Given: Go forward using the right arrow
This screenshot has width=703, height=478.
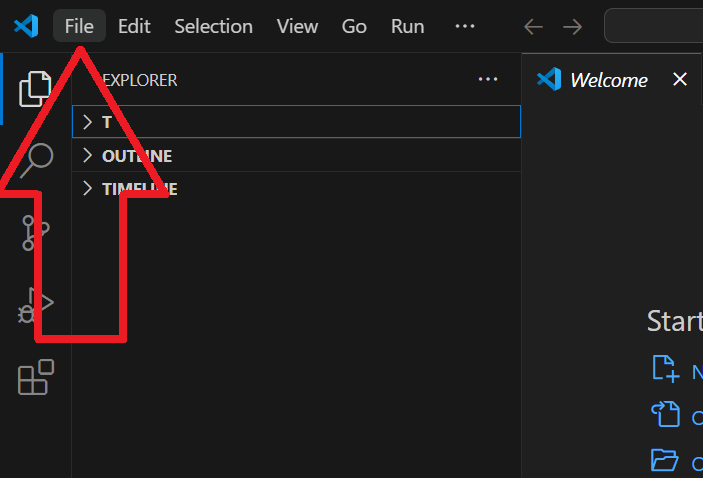Looking at the screenshot, I should point(573,27).
